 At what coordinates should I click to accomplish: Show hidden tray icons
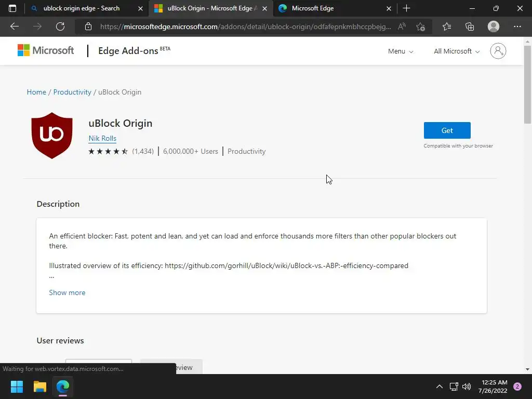click(440, 387)
